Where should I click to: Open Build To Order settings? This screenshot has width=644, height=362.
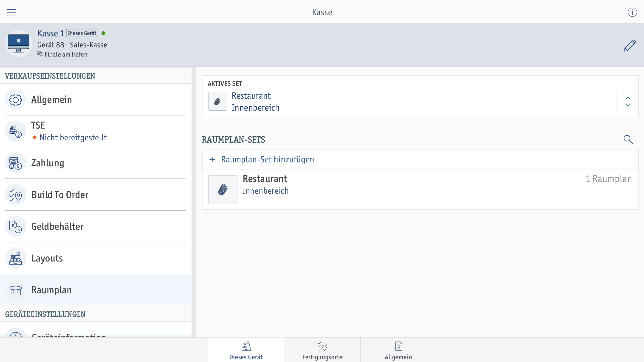tap(95, 195)
